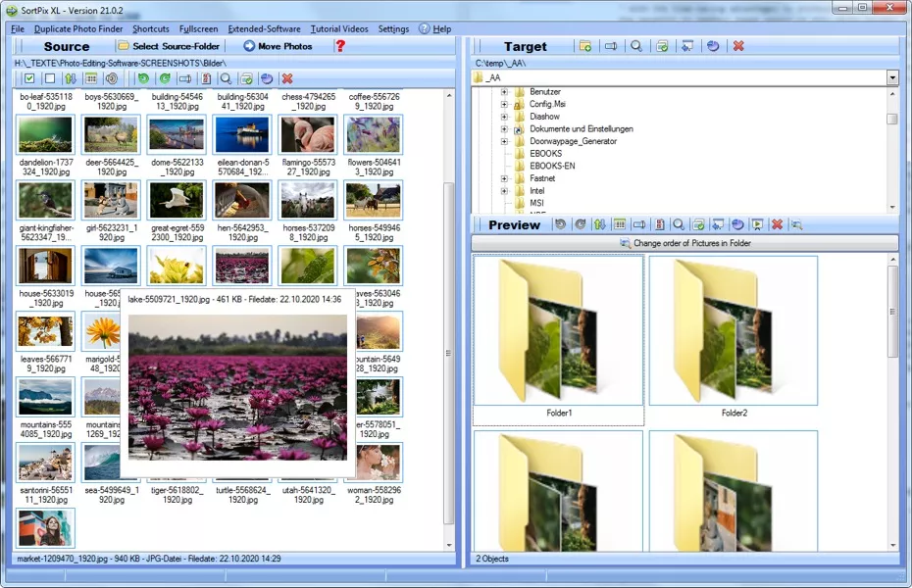
Task: Click the sort arrows icon in Preview toolbar
Action: coord(599,224)
